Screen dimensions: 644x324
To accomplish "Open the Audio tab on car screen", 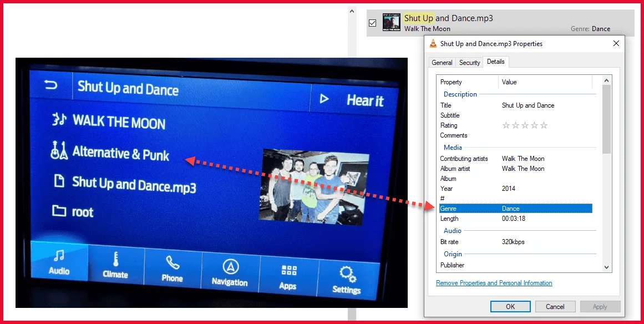I will pos(59,261).
